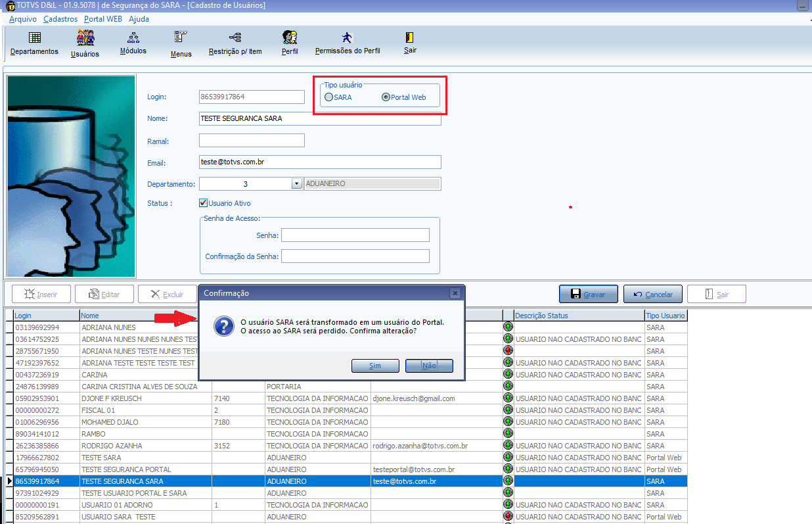Click Sim in the confirmation dialog
The height and width of the screenshot is (524, 812).
(x=374, y=366)
